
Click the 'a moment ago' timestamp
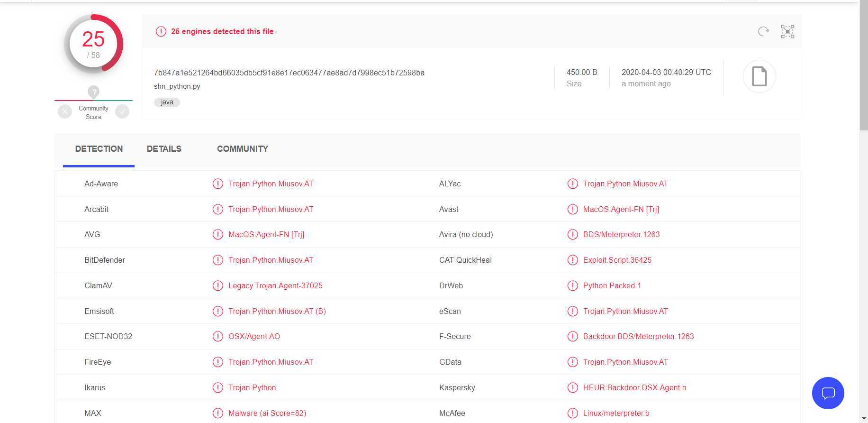(x=646, y=83)
